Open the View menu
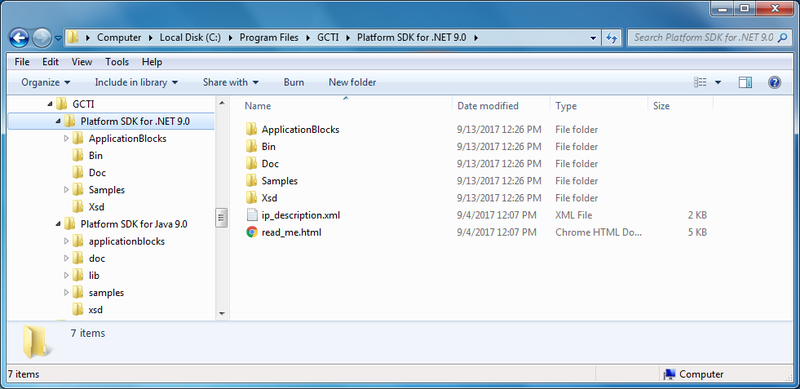The height and width of the screenshot is (389, 800). tap(82, 62)
